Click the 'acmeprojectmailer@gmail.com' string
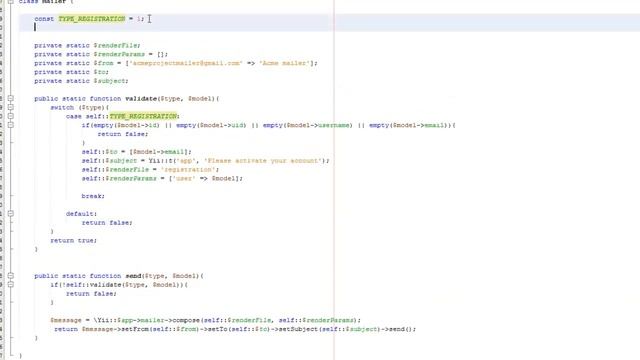 186,63
